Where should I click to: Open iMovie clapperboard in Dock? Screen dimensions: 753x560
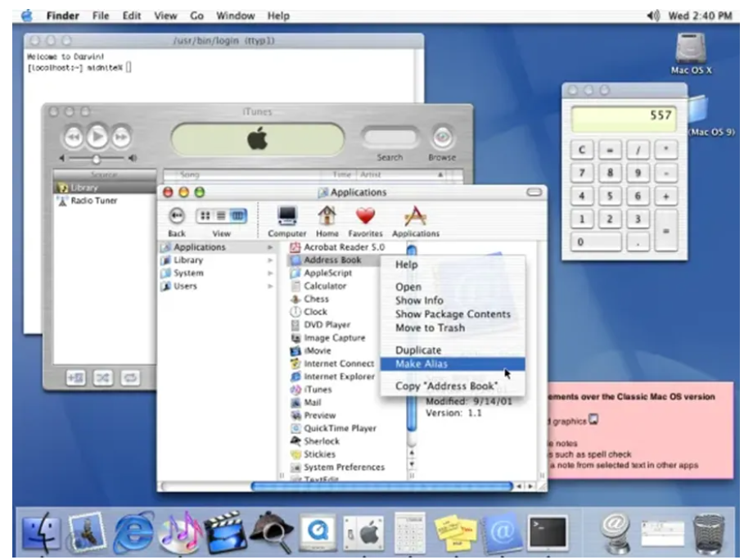pos(225,532)
